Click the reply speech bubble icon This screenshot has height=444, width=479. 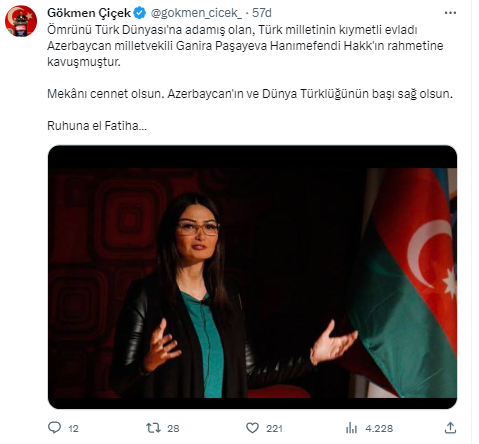tap(55, 428)
